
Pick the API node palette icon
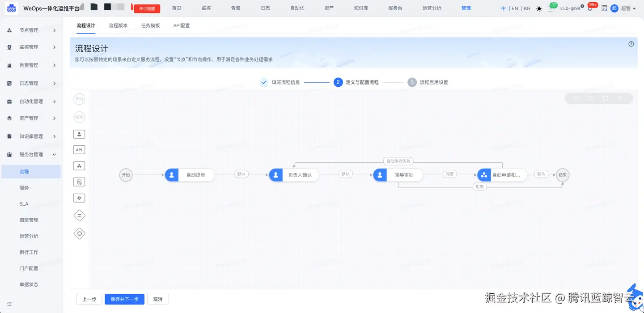(x=79, y=150)
